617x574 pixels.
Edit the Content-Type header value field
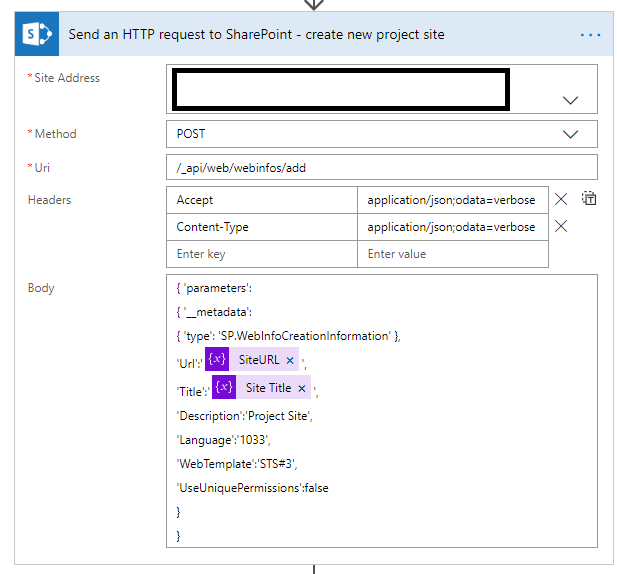click(452, 227)
